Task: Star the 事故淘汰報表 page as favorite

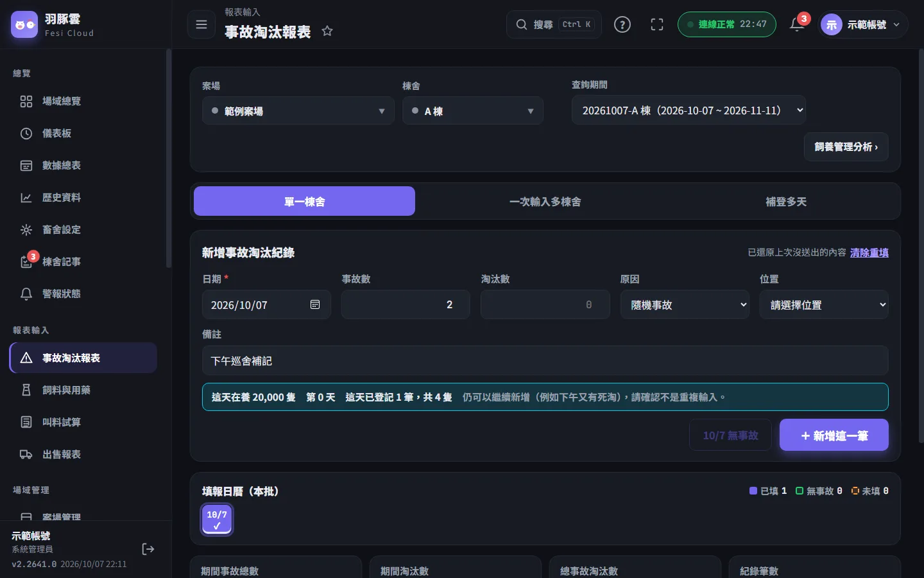Action: [x=327, y=31]
